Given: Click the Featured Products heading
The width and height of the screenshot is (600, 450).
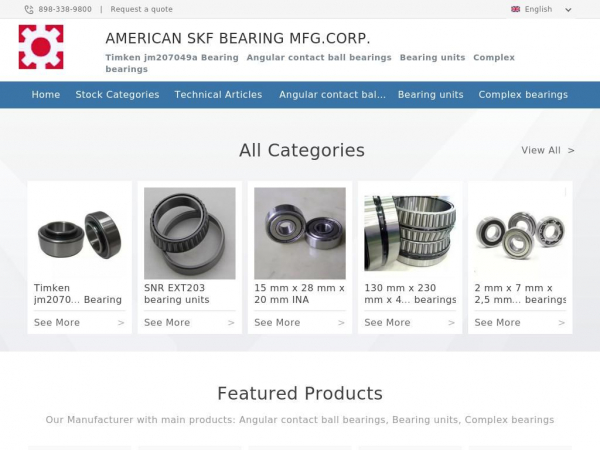Looking at the screenshot, I should click(x=300, y=393).
